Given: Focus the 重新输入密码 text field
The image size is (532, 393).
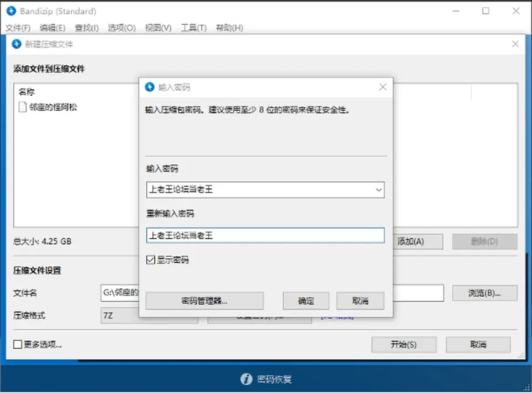Looking at the screenshot, I should (x=265, y=235).
